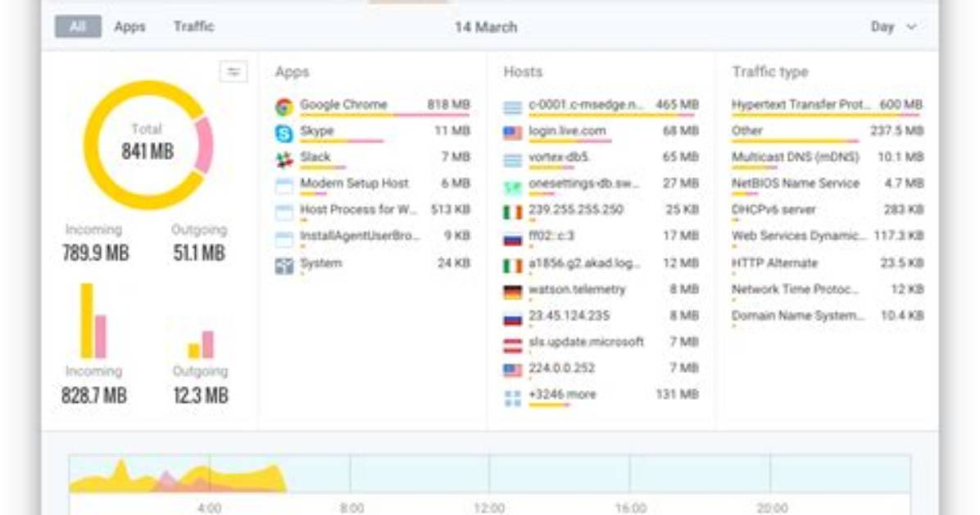Click the pink segment of donut chart
The height and width of the screenshot is (515, 980).
[x=204, y=145]
